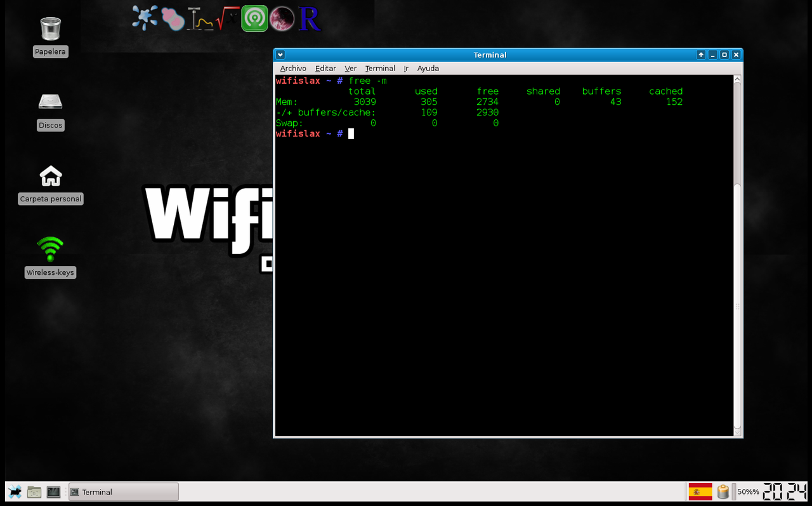Open the start menu mouse icon on the taskbar
The width and height of the screenshot is (812, 506).
point(14,491)
